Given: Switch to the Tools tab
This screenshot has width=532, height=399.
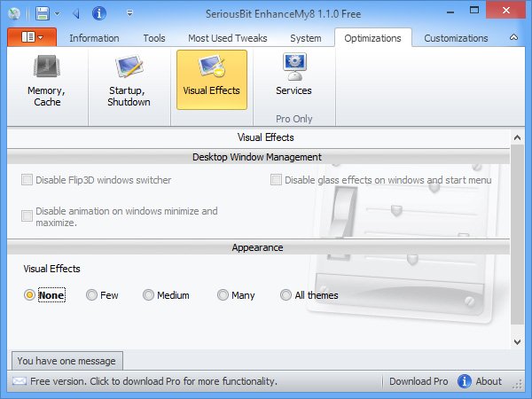Looking at the screenshot, I should (x=154, y=38).
